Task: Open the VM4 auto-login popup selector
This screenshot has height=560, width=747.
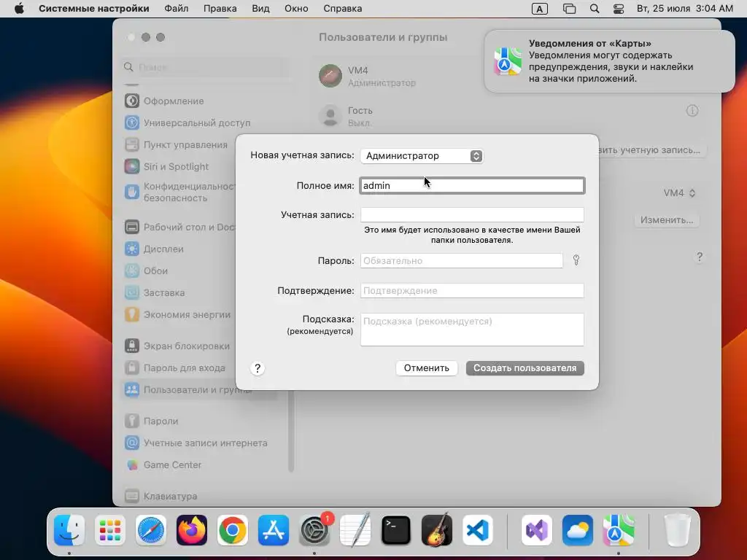Action: point(679,192)
